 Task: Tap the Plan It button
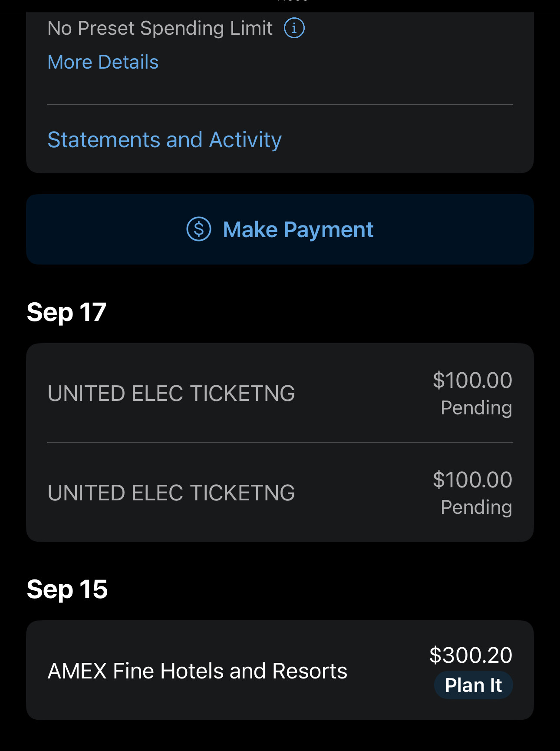point(473,685)
